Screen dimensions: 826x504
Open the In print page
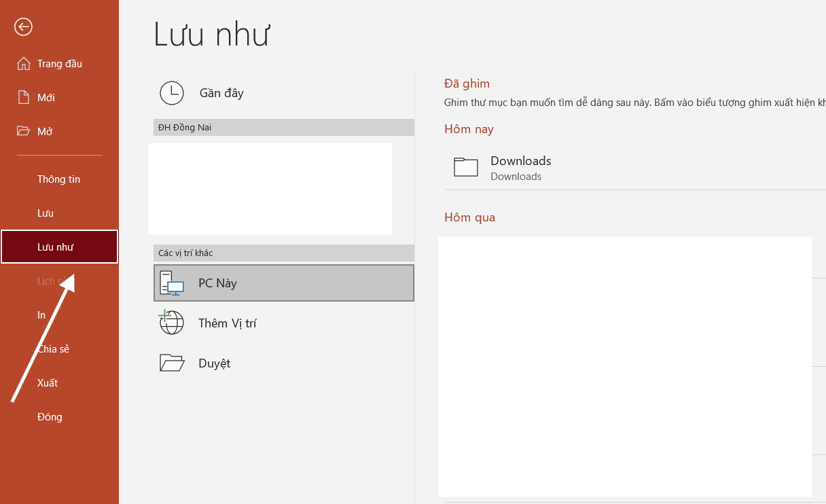click(41, 315)
